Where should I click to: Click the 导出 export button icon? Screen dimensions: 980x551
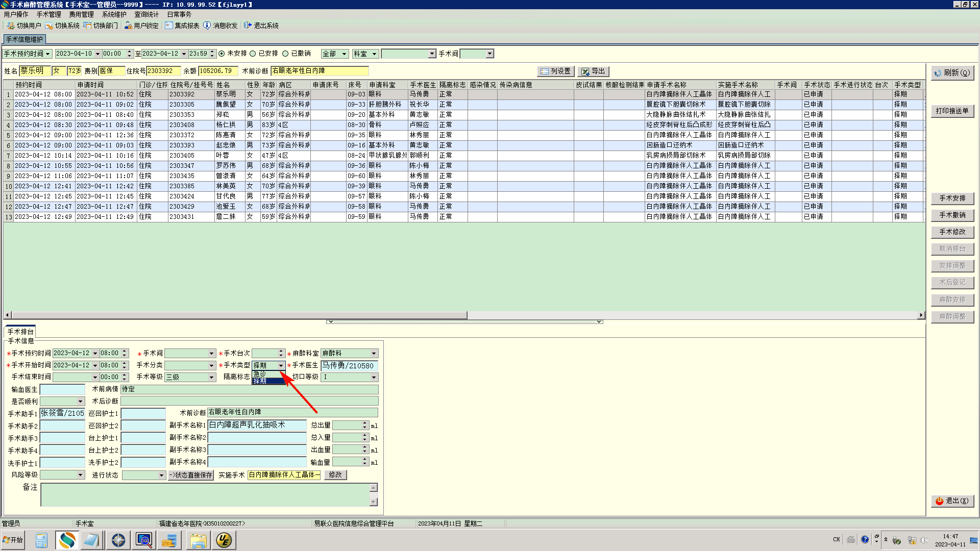tap(585, 71)
